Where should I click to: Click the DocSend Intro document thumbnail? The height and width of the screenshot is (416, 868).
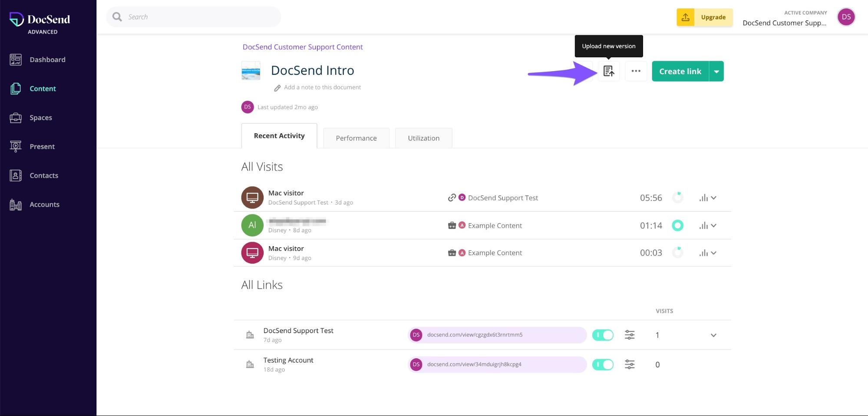coord(251,71)
